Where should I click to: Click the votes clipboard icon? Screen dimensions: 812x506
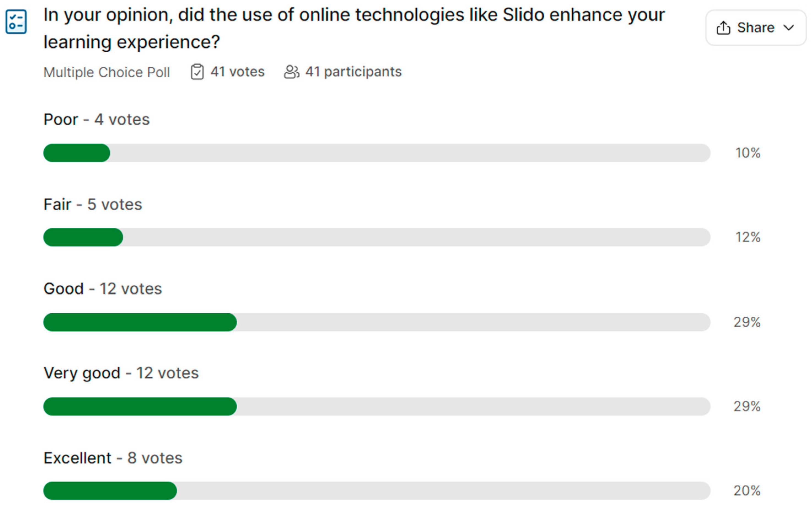(x=197, y=72)
